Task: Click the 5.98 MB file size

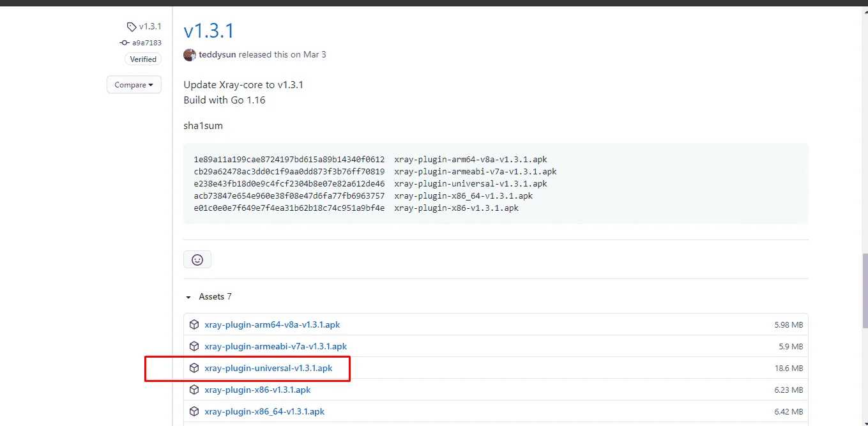Action: tap(788, 324)
